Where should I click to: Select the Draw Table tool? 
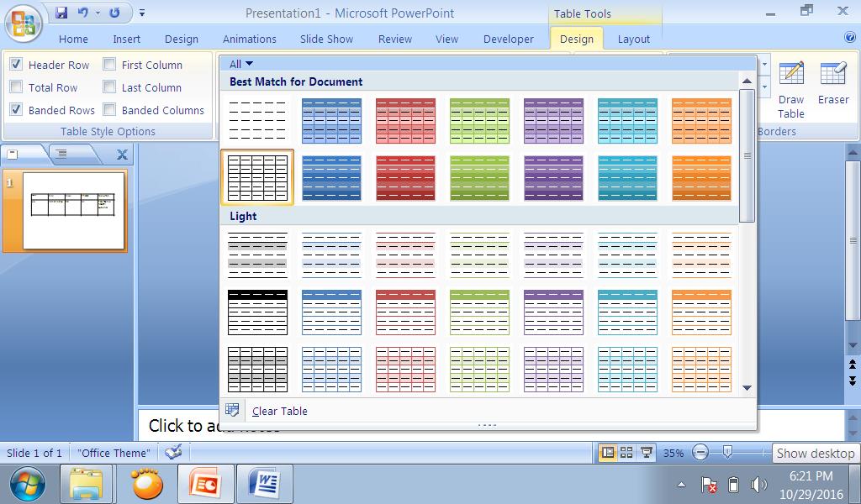[790, 91]
